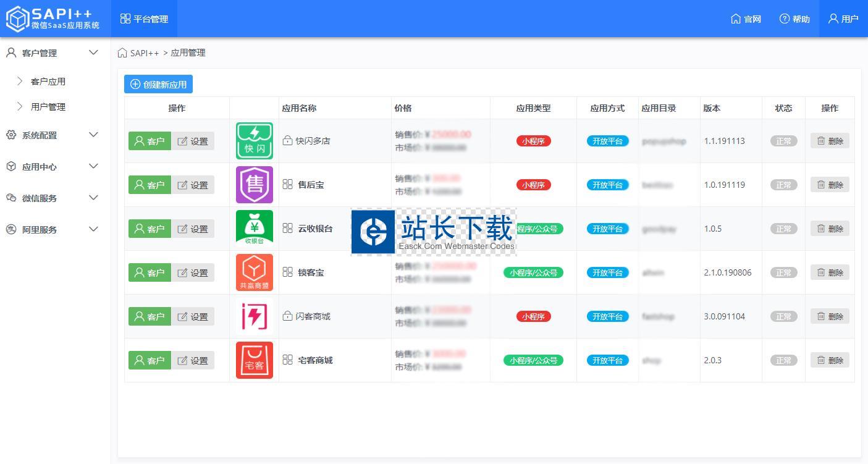868x464 pixels.
Task: Click the home icon in the breadcrumb
Action: 122,53
